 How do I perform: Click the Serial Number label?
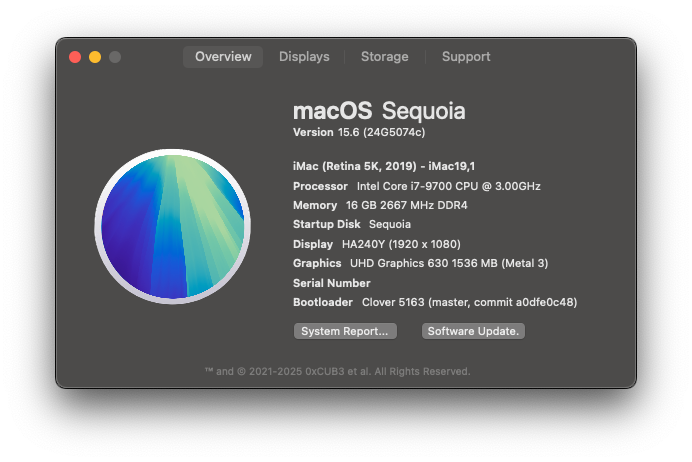point(331,283)
